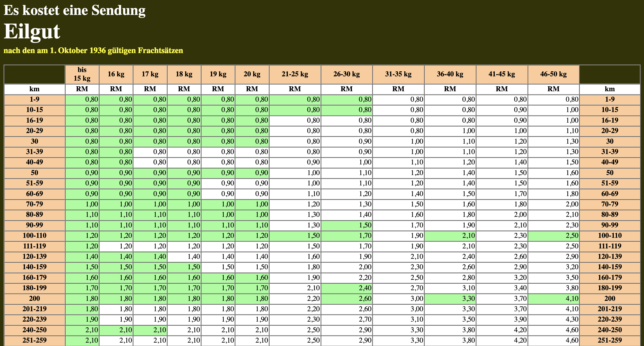Image resolution: width=644 pixels, height=346 pixels.
Task: Click the 'Es kostet eine Sendung' title
Action: [x=74, y=10]
